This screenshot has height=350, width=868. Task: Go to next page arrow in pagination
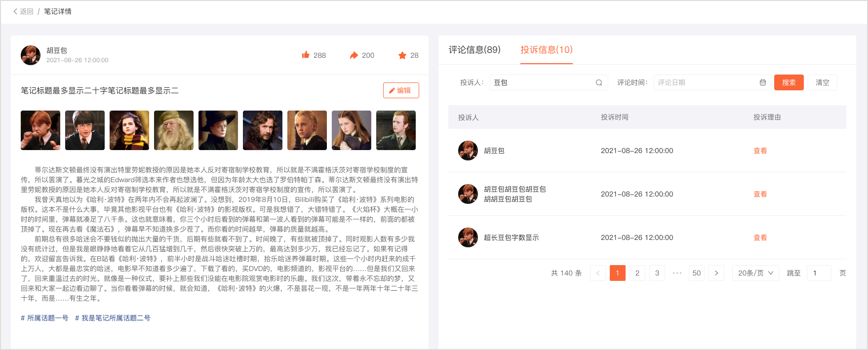click(x=716, y=273)
